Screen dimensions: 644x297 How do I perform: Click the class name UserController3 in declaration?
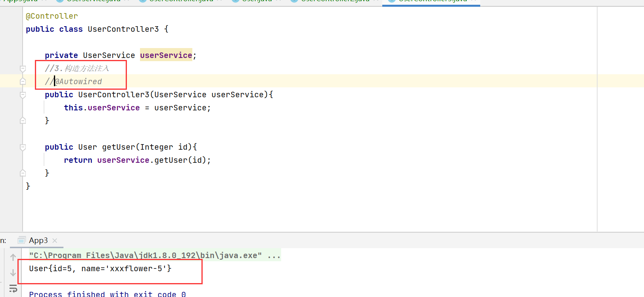[x=123, y=29]
